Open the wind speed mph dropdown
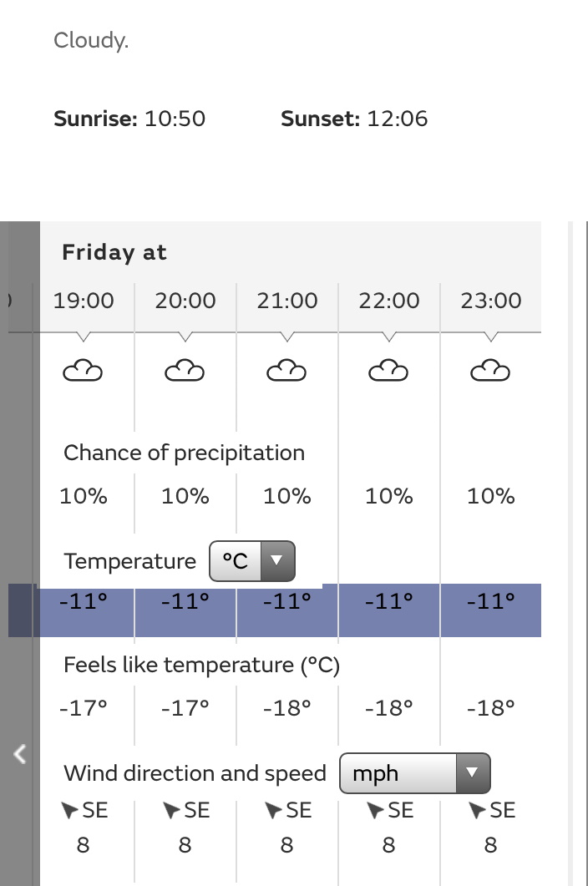Screen dimensions: 588x886 click(414, 774)
